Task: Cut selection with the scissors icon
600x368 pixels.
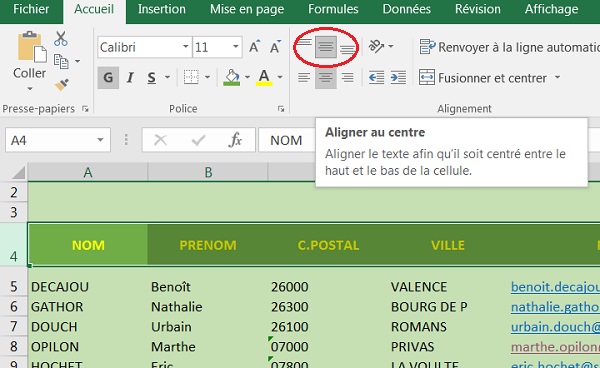Action: [61, 39]
